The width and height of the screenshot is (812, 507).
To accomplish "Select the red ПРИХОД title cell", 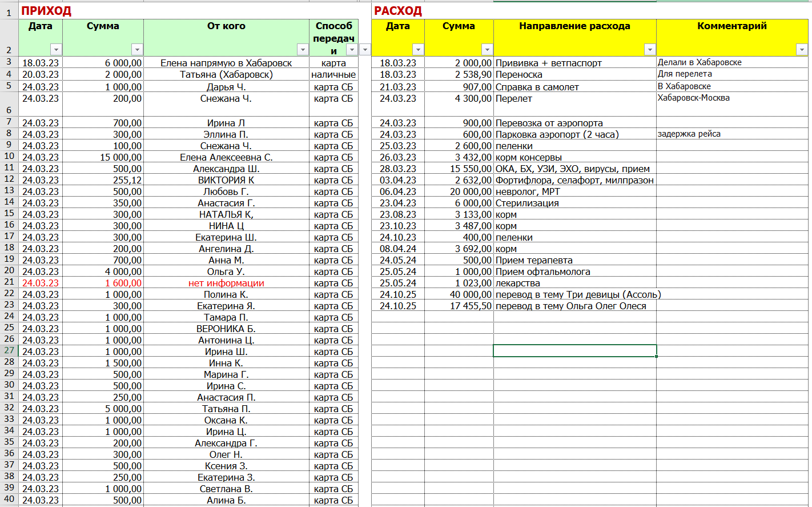I will (x=46, y=10).
